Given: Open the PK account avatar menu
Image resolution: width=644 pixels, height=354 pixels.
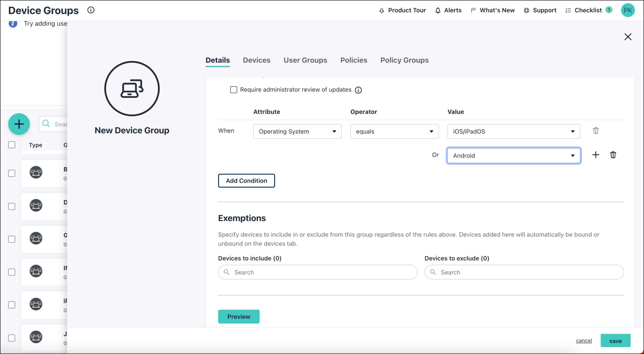Looking at the screenshot, I should pyautogui.click(x=628, y=10).
